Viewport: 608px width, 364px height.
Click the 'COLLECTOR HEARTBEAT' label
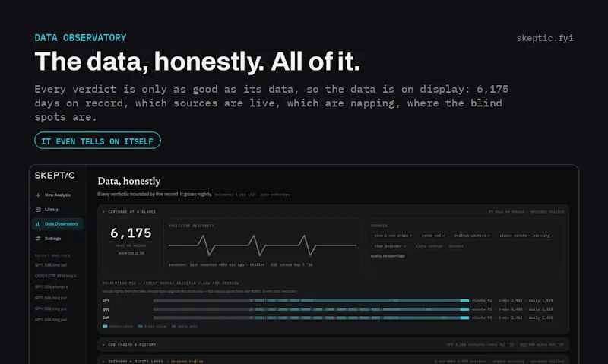[x=192, y=226]
